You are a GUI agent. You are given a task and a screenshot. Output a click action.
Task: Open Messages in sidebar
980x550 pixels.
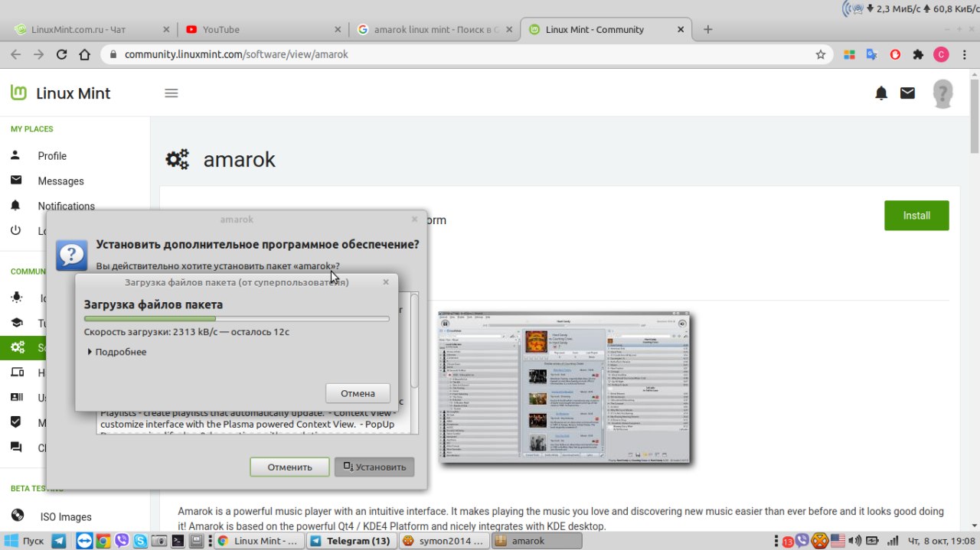pos(60,181)
